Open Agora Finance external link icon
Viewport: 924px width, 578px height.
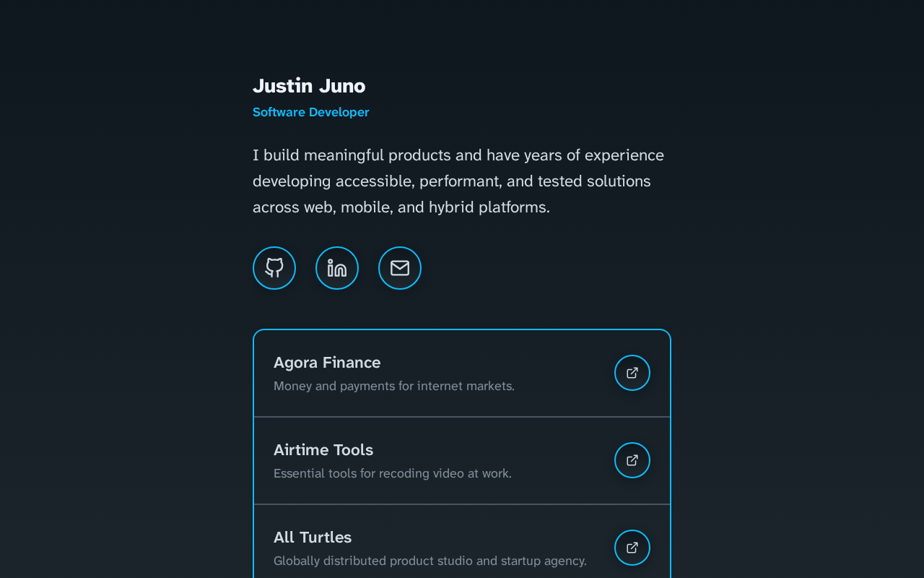point(632,373)
